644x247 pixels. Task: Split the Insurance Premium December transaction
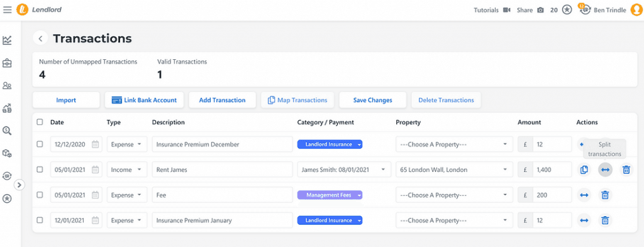[582, 144]
